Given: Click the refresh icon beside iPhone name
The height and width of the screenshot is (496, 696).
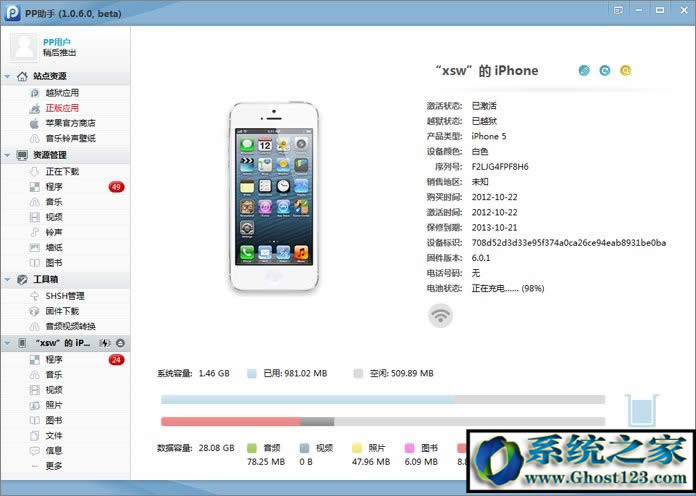Looking at the screenshot, I should pos(605,71).
